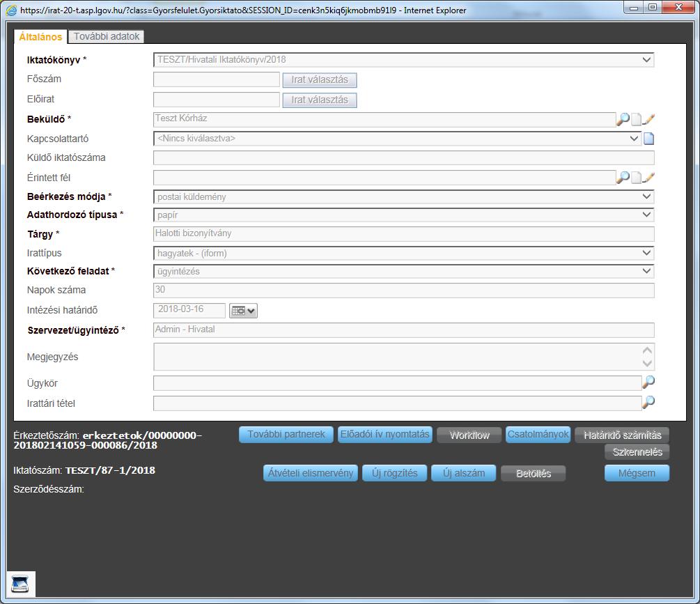Image resolution: width=700 pixels, height=604 pixels.
Task: Open Irattári tétel search magnifier
Action: [648, 402]
